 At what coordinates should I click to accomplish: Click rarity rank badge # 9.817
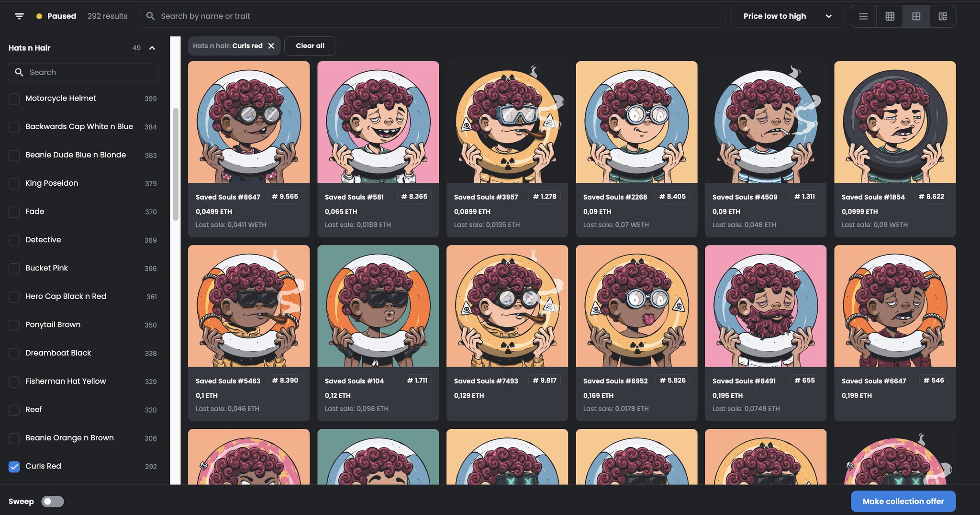[545, 381]
